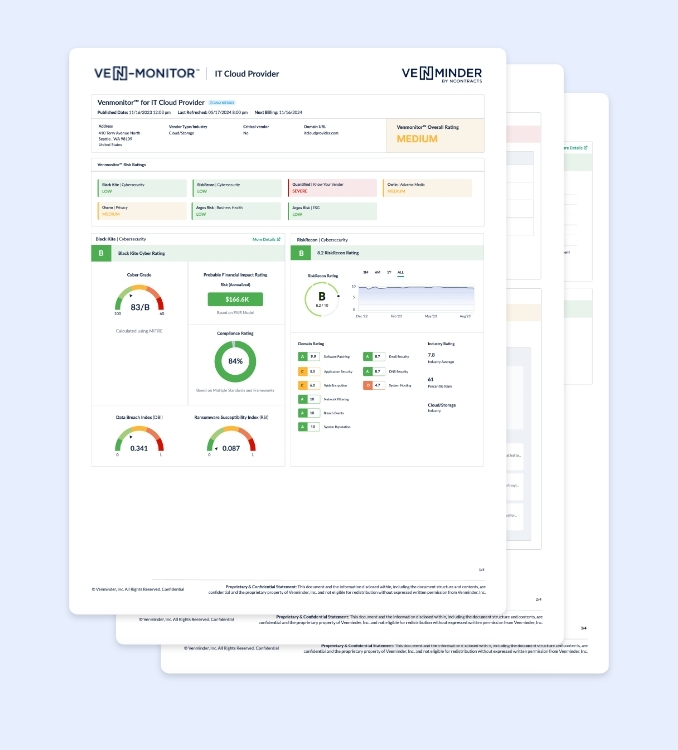Click the Data Breach Index 0.341 gauge
Screen dimensions: 678x750
(x=139, y=441)
